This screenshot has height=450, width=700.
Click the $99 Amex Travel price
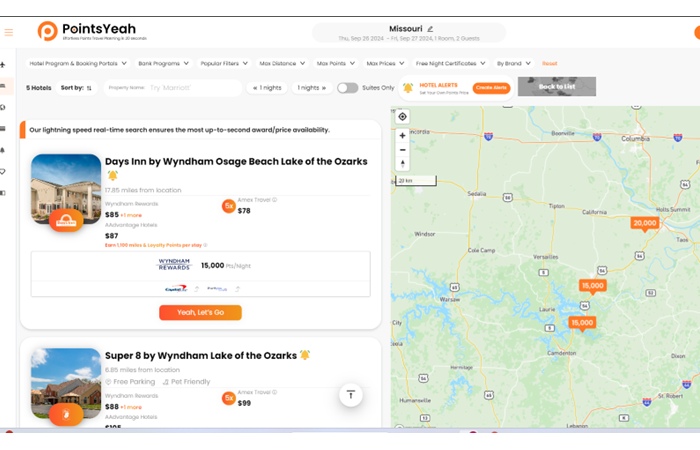pyautogui.click(x=244, y=403)
